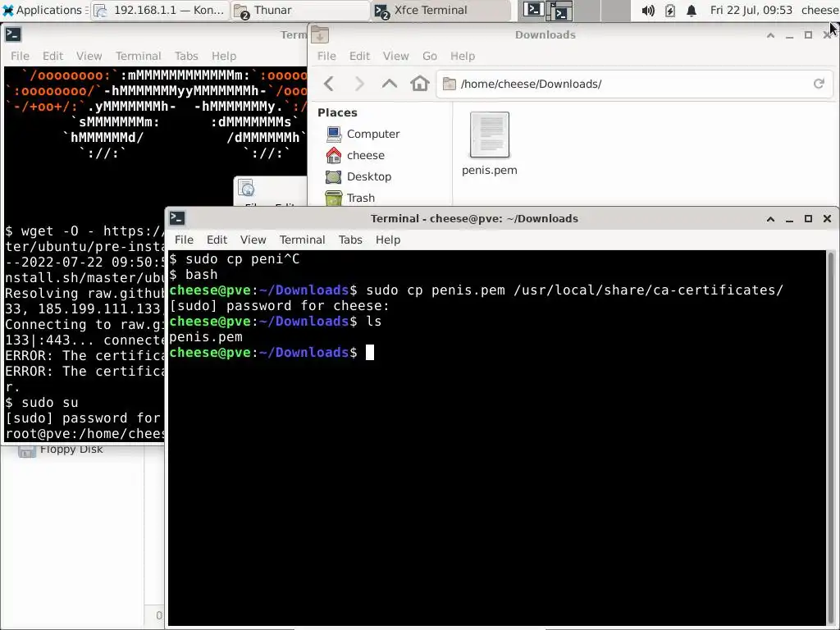840x630 pixels.
Task: Select the second workspace in the switcher
Action: pos(560,10)
